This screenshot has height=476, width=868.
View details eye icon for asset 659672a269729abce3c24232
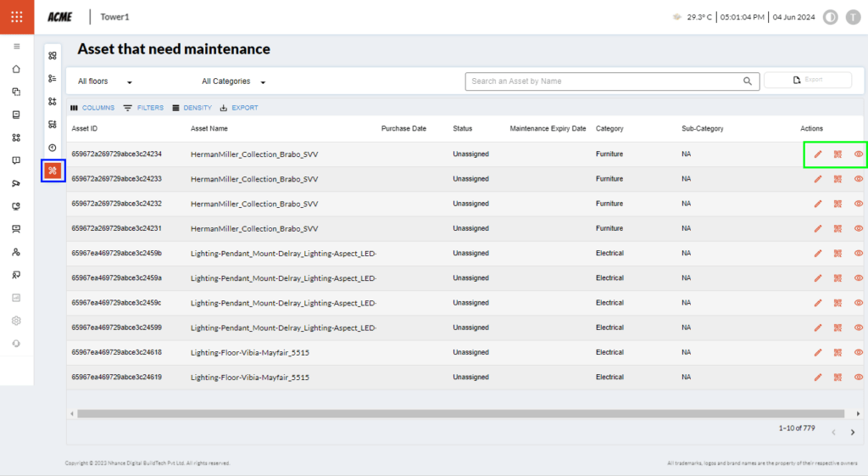(858, 204)
